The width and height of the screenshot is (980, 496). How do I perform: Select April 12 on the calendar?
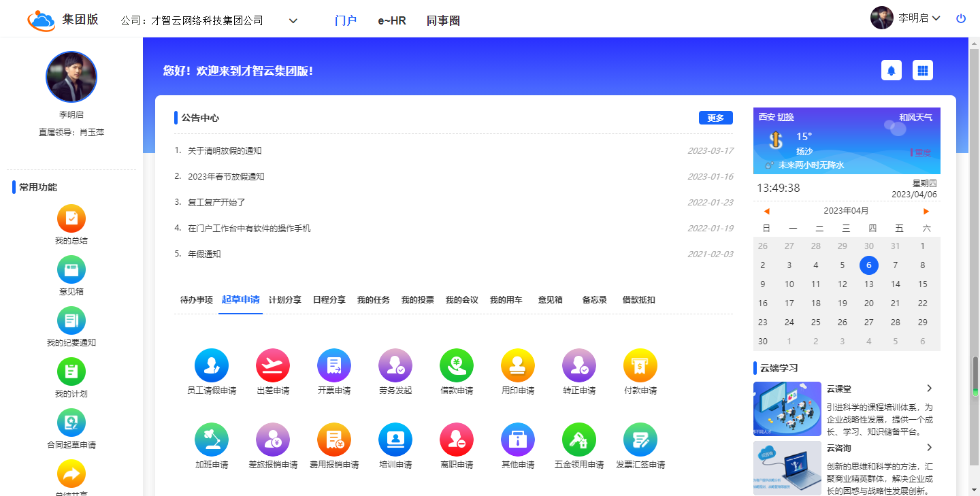[x=842, y=284]
